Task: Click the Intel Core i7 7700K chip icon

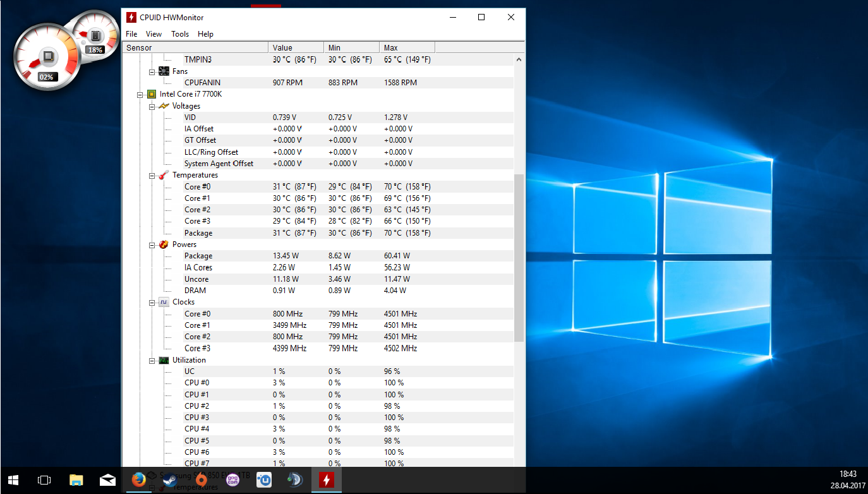Action: (x=152, y=94)
